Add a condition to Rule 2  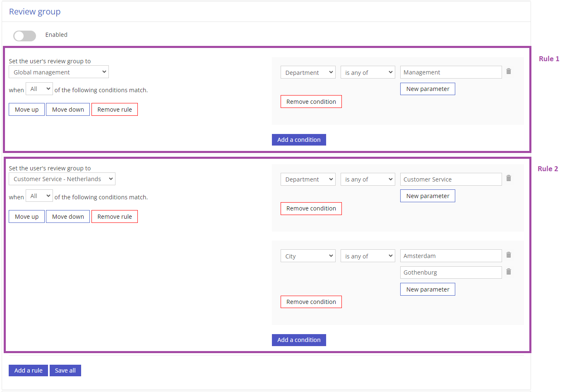[x=299, y=340]
